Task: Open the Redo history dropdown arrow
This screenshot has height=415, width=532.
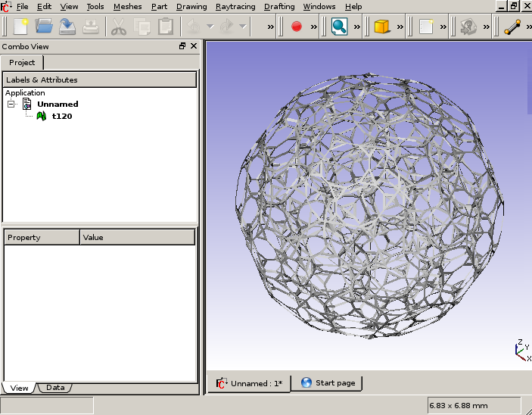Action: coord(242,27)
